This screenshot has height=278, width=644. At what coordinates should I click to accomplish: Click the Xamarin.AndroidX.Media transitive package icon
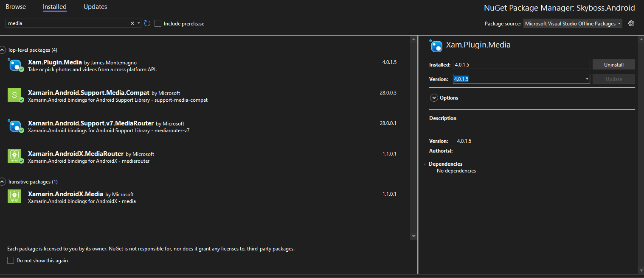[x=14, y=196]
